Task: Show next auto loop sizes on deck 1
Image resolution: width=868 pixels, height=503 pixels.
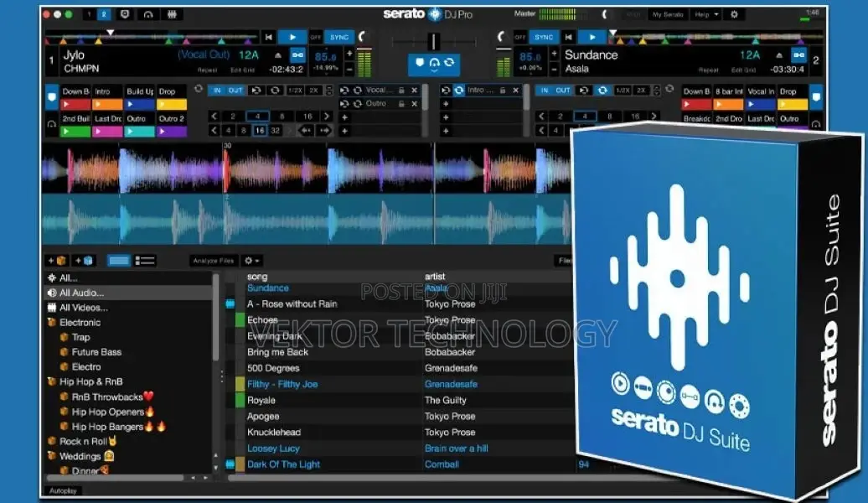Action: point(326,117)
